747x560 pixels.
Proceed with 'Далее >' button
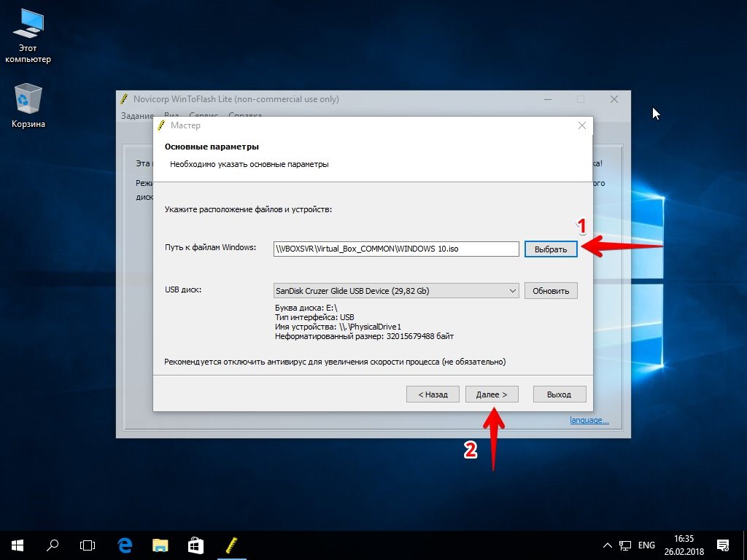click(x=492, y=394)
